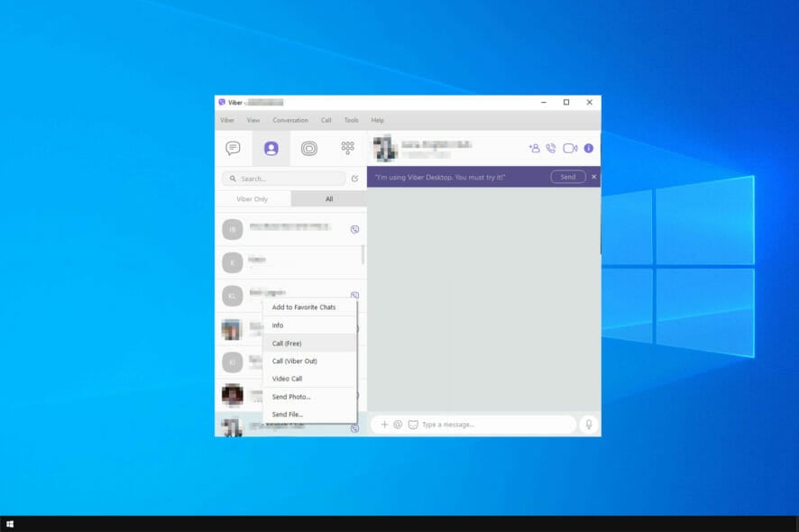Open the Call menu
The image size is (799, 532).
pos(326,120)
